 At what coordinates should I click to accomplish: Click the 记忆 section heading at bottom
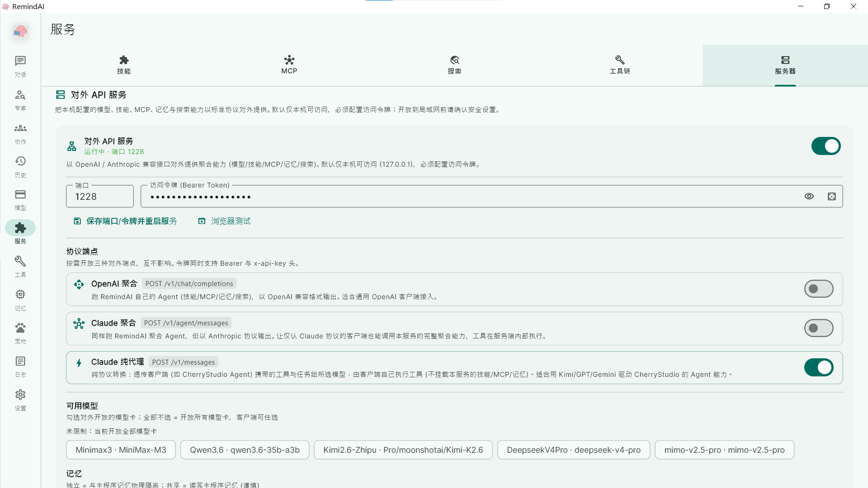pos(74,474)
